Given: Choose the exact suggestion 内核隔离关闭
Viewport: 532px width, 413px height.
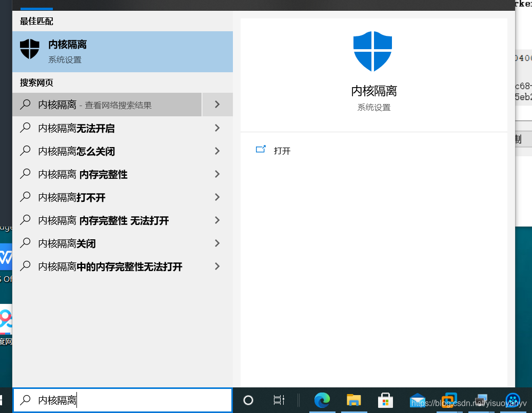Looking at the screenshot, I should (67, 243).
